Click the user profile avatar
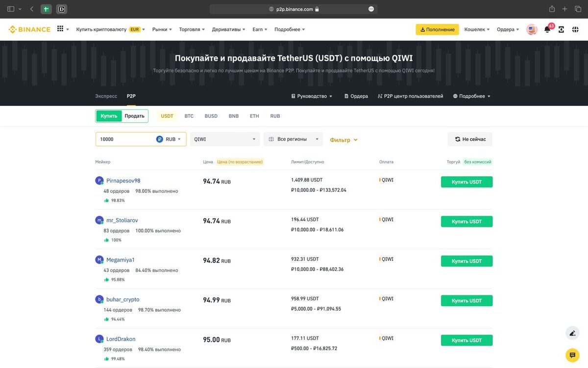Image resolution: width=588 pixels, height=368 pixels. coord(532,29)
